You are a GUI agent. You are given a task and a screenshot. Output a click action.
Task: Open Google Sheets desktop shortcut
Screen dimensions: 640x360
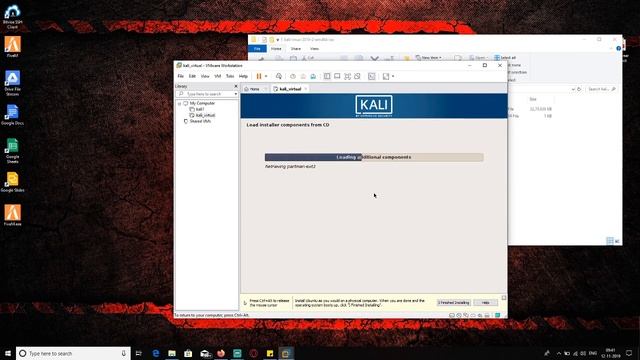tap(12, 151)
